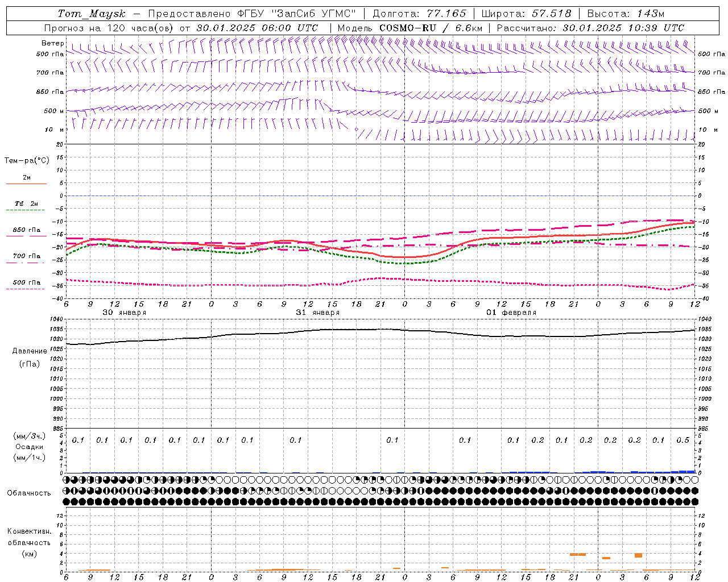Select the (мм/3ч.) precipitation unit label
The image size is (728, 582).
30,436
